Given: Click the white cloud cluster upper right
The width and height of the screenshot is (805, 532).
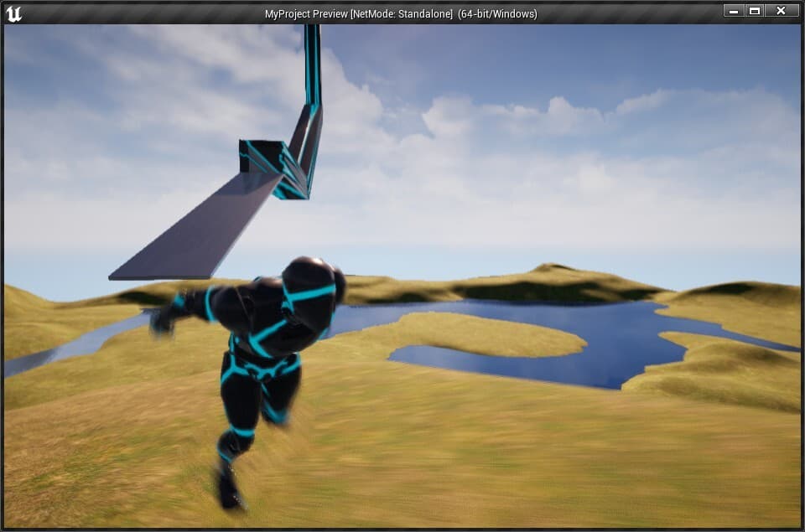Looking at the screenshot, I should coord(513,116).
